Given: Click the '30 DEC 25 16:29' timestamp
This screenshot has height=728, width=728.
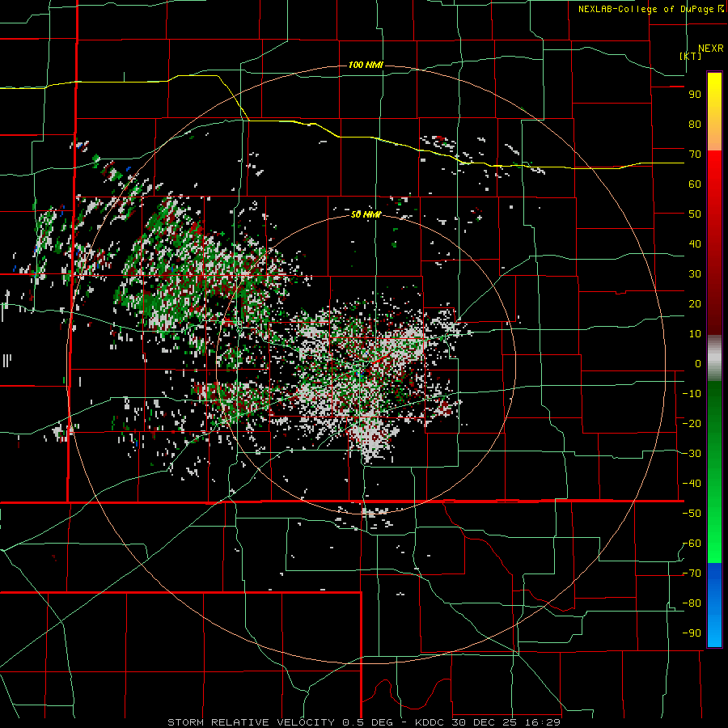Looking at the screenshot, I should 505,722.
